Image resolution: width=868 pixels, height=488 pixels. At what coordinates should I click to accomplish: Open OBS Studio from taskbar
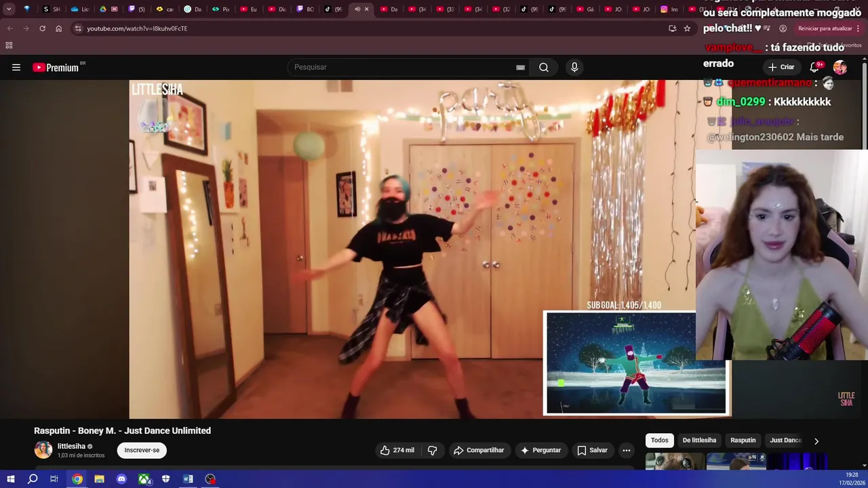click(210, 479)
